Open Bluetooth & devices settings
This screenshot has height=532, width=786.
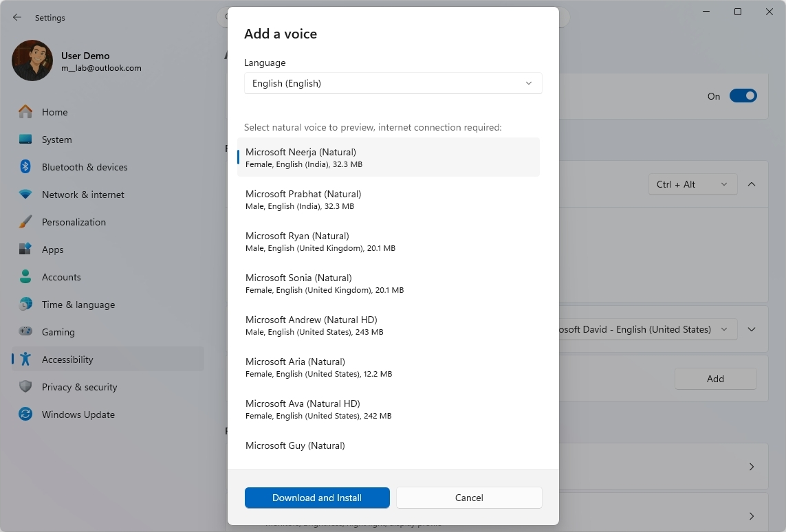click(24, 167)
